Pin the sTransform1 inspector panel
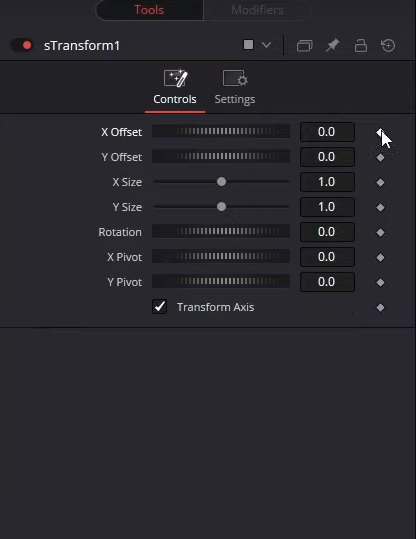Image resolution: width=416 pixels, height=539 pixels. click(x=332, y=45)
